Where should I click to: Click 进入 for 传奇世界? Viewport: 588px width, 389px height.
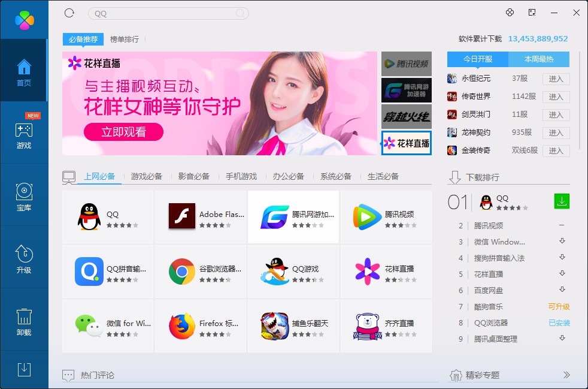(556, 97)
